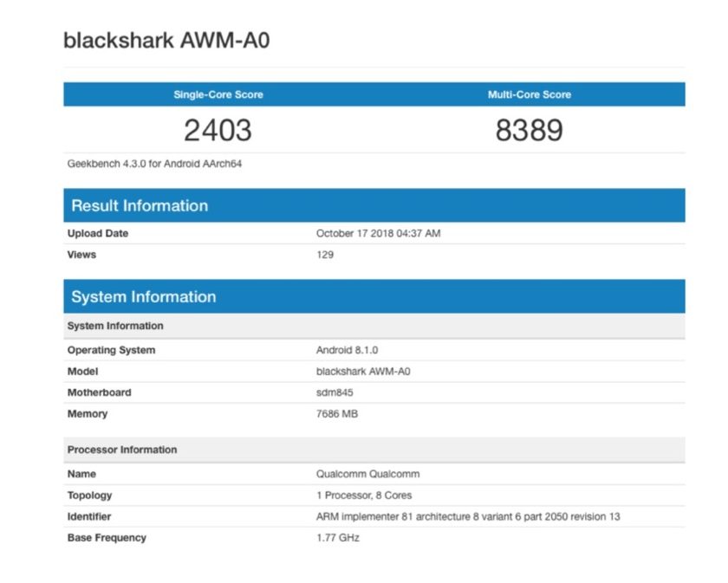Click the Upload Date row label
Image resolution: width=728 pixels, height=583 pixels.
(x=98, y=233)
